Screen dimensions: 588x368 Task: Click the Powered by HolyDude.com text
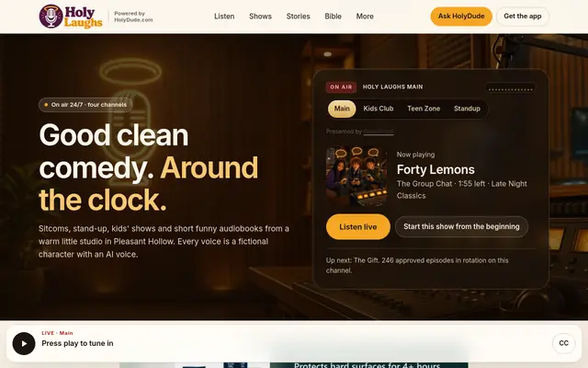(133, 17)
